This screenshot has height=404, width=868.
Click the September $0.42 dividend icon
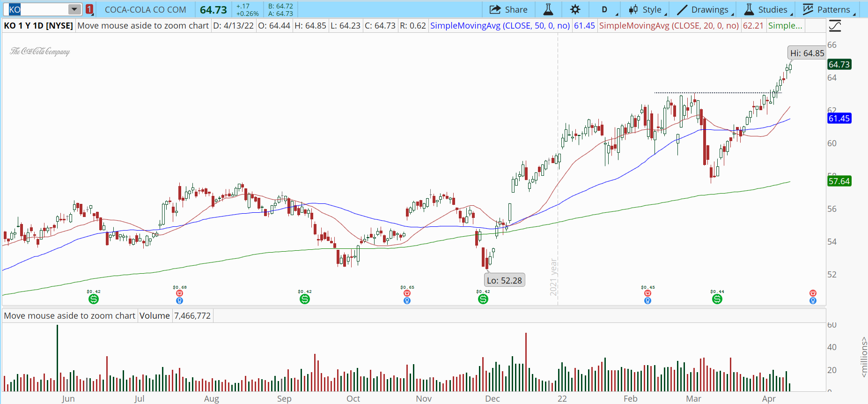305,299
